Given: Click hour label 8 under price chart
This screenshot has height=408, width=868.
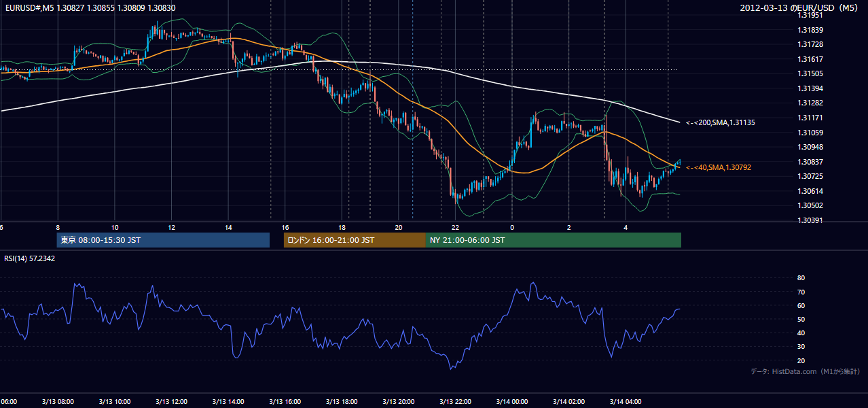Looking at the screenshot, I should tap(58, 227).
